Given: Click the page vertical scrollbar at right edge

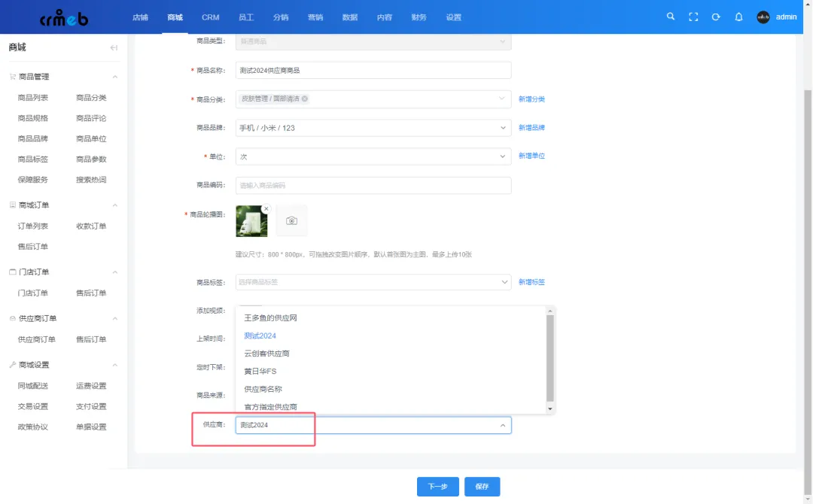Looking at the screenshot, I should [x=807, y=290].
